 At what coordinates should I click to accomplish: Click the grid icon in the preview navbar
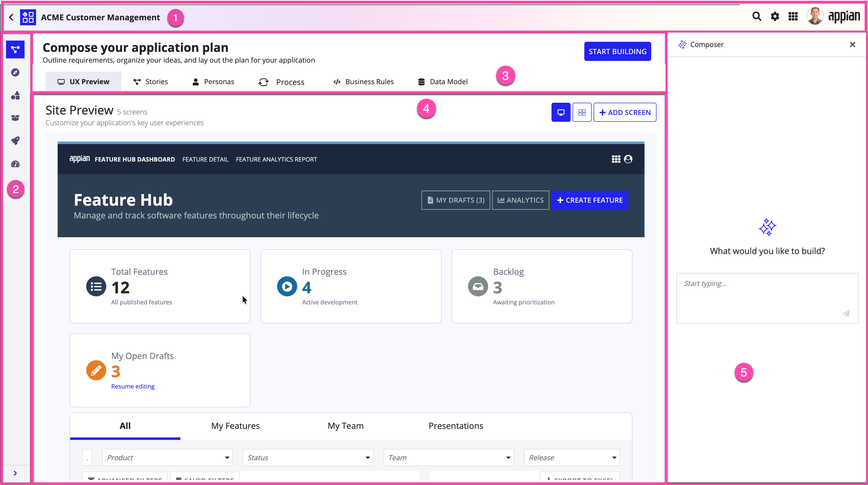point(616,159)
